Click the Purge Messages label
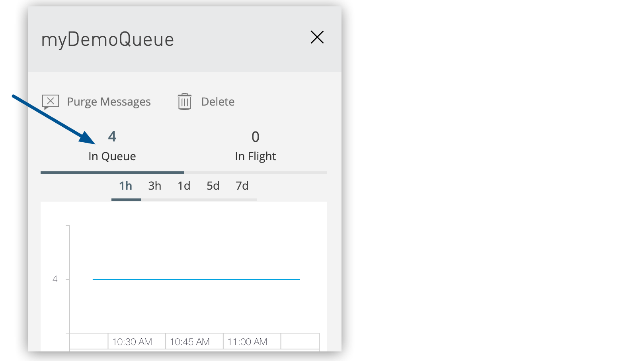Image resolution: width=644 pixels, height=361 pixels. pos(109,102)
